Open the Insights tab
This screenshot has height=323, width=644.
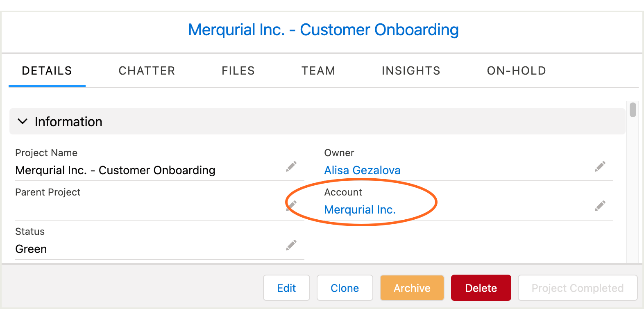[x=410, y=71]
